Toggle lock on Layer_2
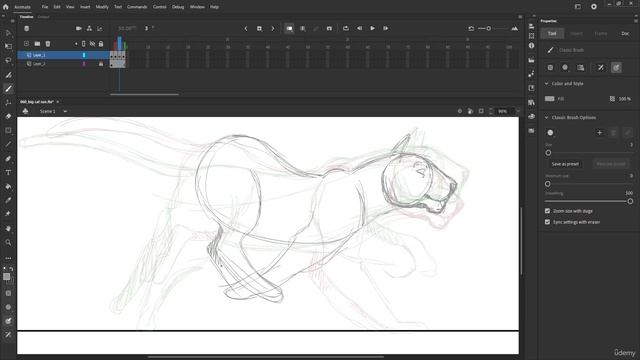The image size is (640, 360). click(101, 64)
